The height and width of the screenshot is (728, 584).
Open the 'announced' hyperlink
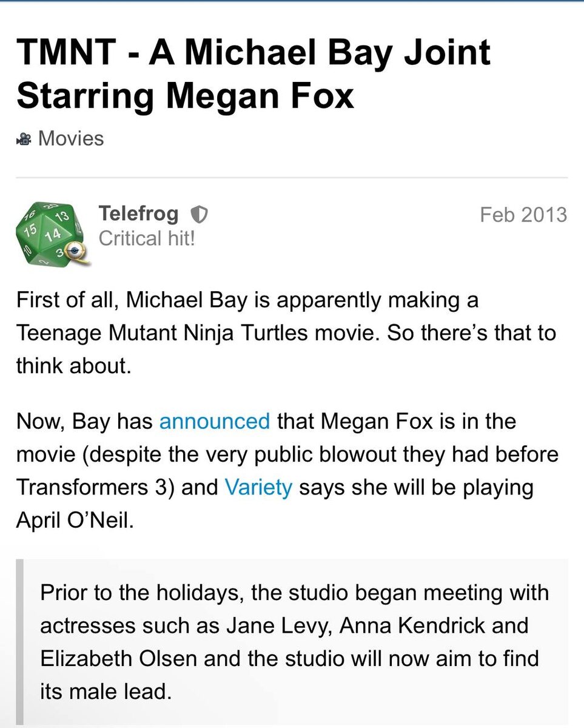[214, 420]
